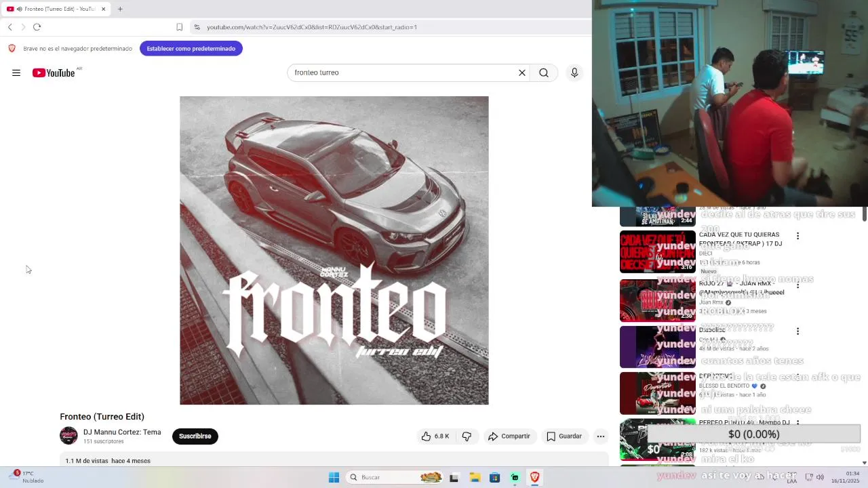Share the video with Compartir
The height and width of the screenshot is (488, 868).
[x=509, y=436]
